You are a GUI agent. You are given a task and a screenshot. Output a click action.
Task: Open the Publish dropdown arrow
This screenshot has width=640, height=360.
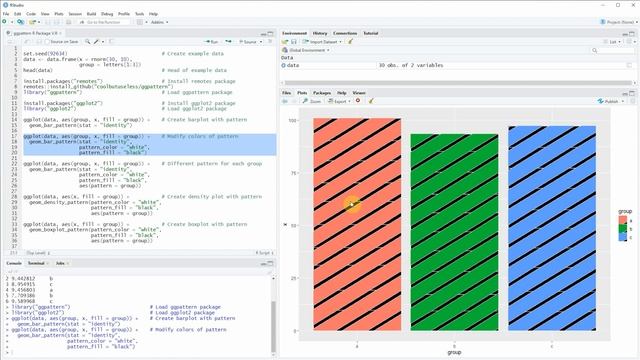coord(623,101)
